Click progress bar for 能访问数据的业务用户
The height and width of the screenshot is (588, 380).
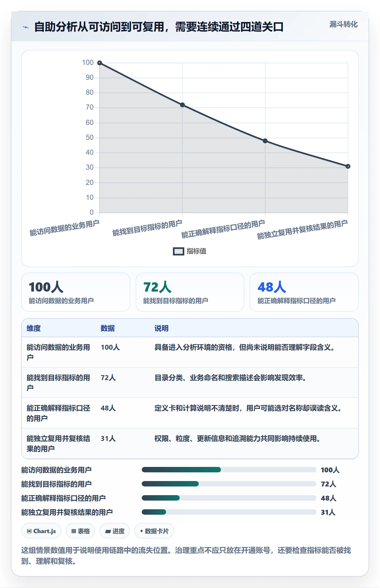(229, 470)
